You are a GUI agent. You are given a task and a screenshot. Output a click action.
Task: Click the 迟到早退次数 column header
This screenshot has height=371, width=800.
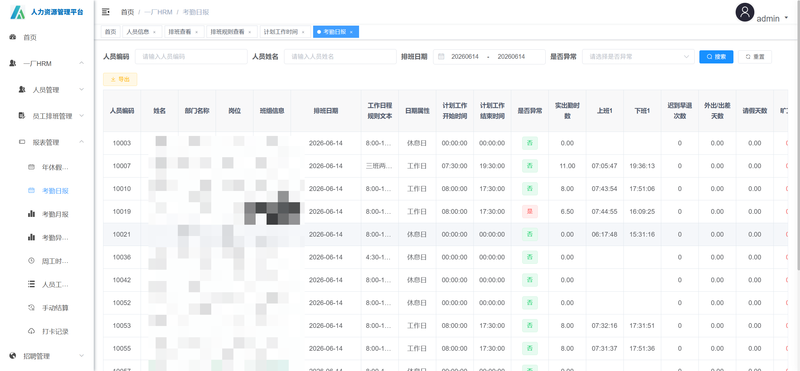pyautogui.click(x=680, y=111)
